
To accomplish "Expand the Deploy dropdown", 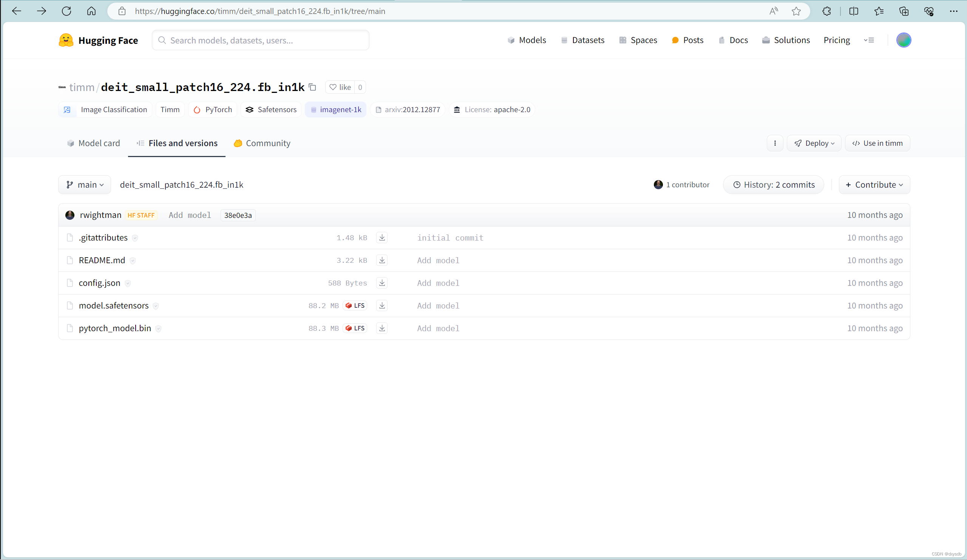I will point(814,143).
